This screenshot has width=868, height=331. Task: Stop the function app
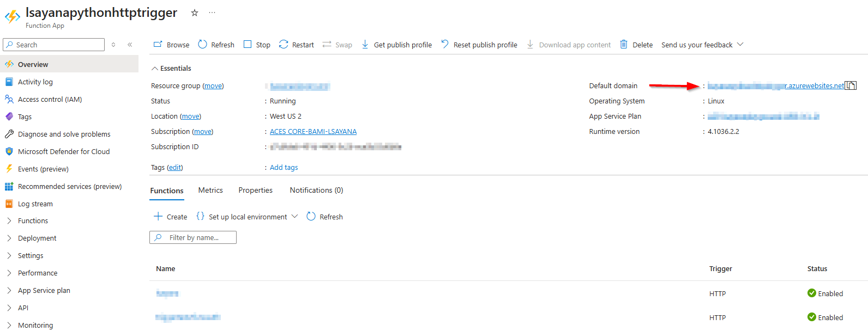257,45
